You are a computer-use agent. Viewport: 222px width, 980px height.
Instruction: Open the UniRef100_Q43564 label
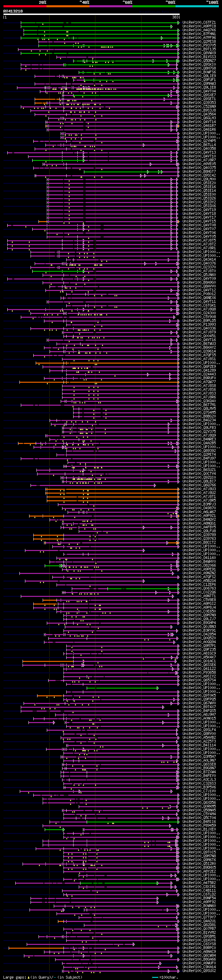click(x=199, y=114)
